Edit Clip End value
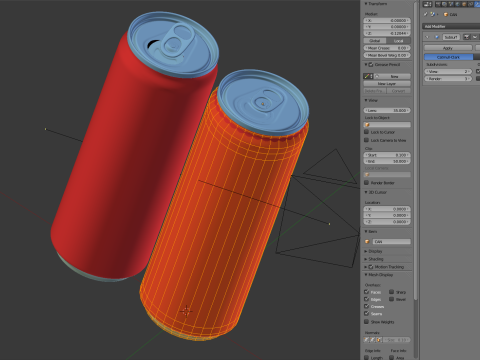This screenshot has height=360, width=480. point(387,161)
